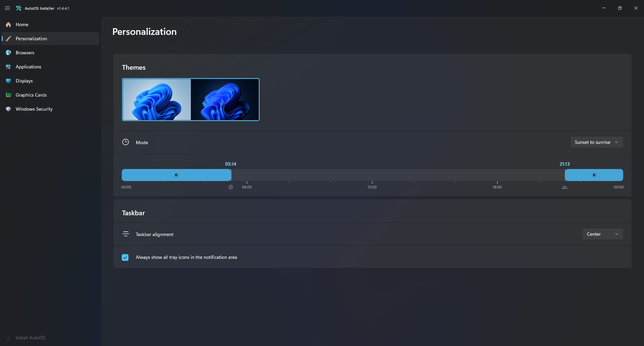Close the AutoOS Installer window
This screenshot has width=644, height=346.
[636, 8]
